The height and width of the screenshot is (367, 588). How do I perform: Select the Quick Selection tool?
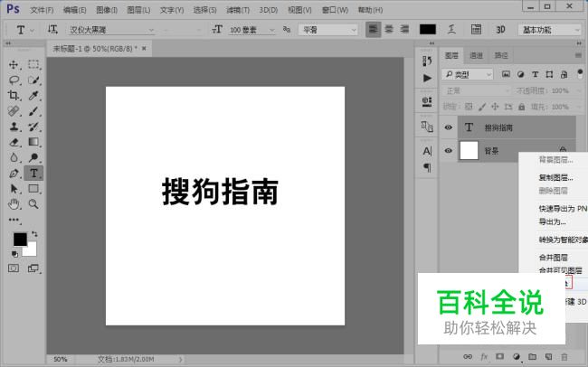(33, 80)
